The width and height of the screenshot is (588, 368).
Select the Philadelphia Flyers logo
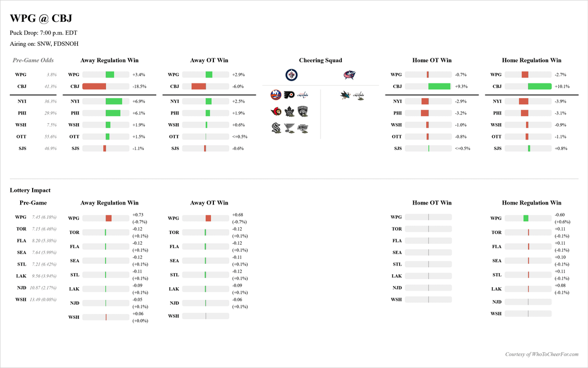click(x=289, y=95)
